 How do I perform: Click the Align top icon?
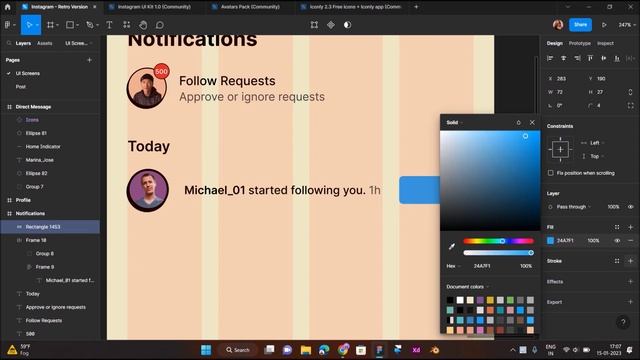point(590,58)
